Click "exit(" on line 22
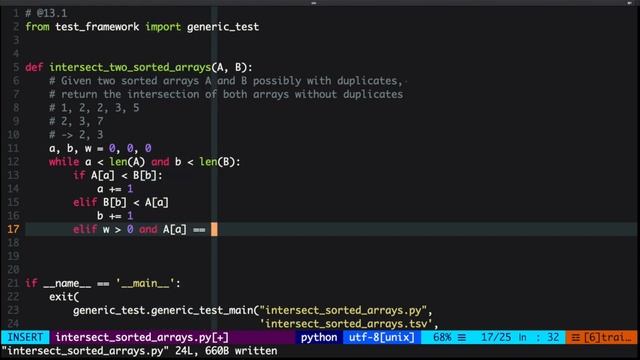The height and width of the screenshot is (360, 640). click(x=64, y=297)
